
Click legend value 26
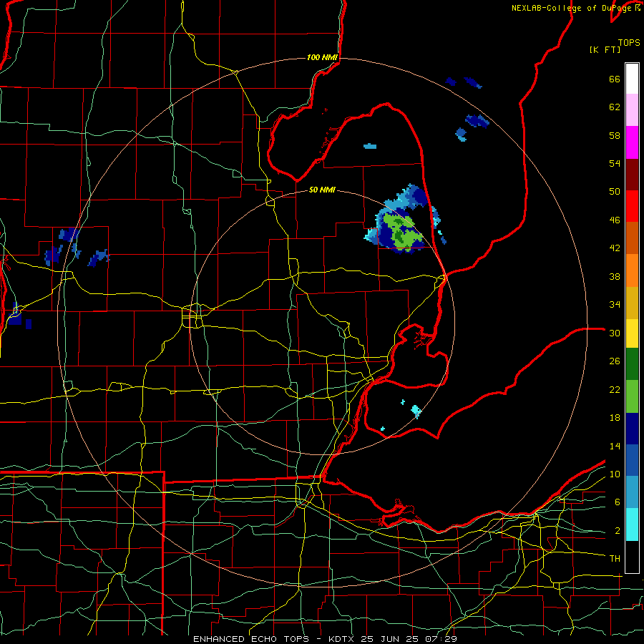click(x=615, y=361)
